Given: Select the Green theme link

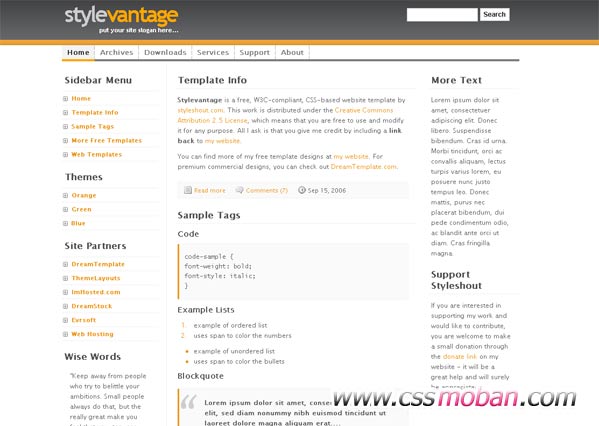Looking at the screenshot, I should 81,209.
